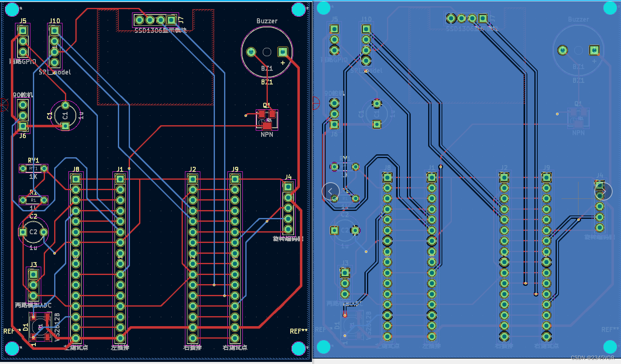621x364 pixels.
Task: Select the J8 reference label in left view
Action: [76, 169]
